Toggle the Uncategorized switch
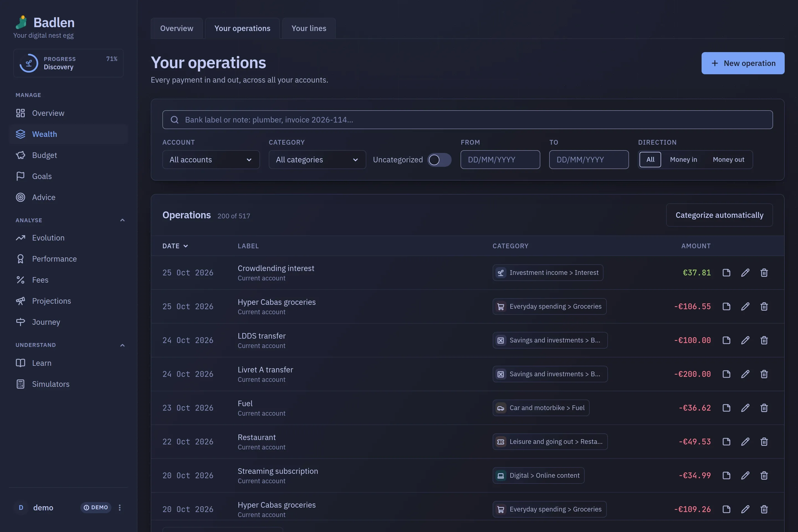Screen dimensions: 798x532 [x=439, y=160]
